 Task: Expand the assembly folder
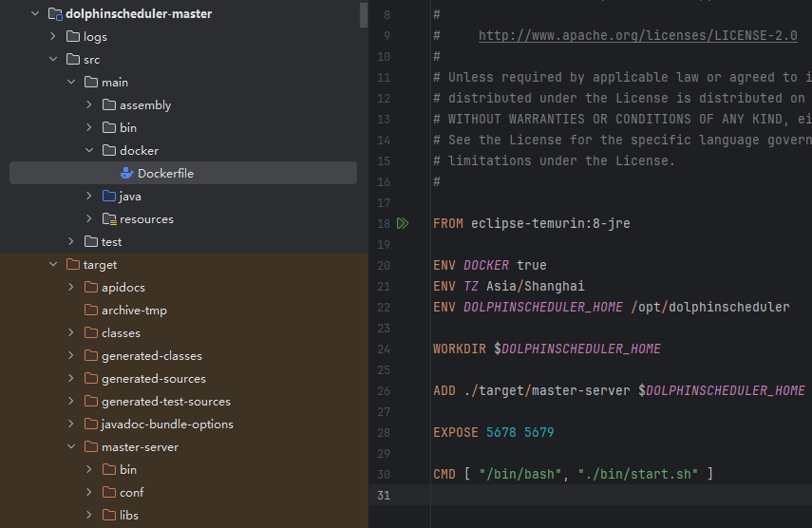click(89, 104)
